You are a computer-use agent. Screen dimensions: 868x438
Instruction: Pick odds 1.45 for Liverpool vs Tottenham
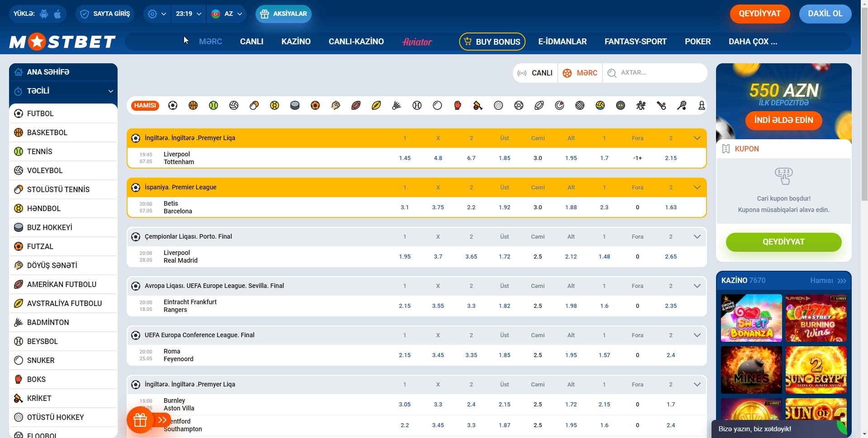click(x=405, y=158)
